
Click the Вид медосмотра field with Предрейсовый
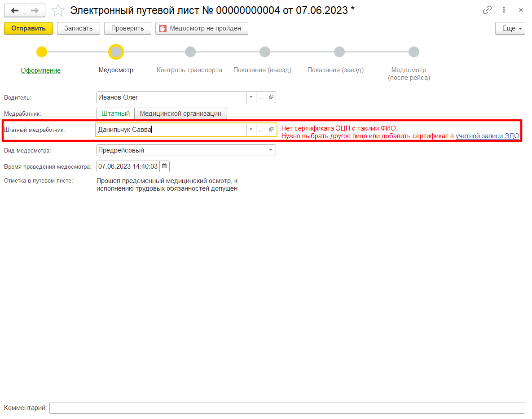pos(181,150)
